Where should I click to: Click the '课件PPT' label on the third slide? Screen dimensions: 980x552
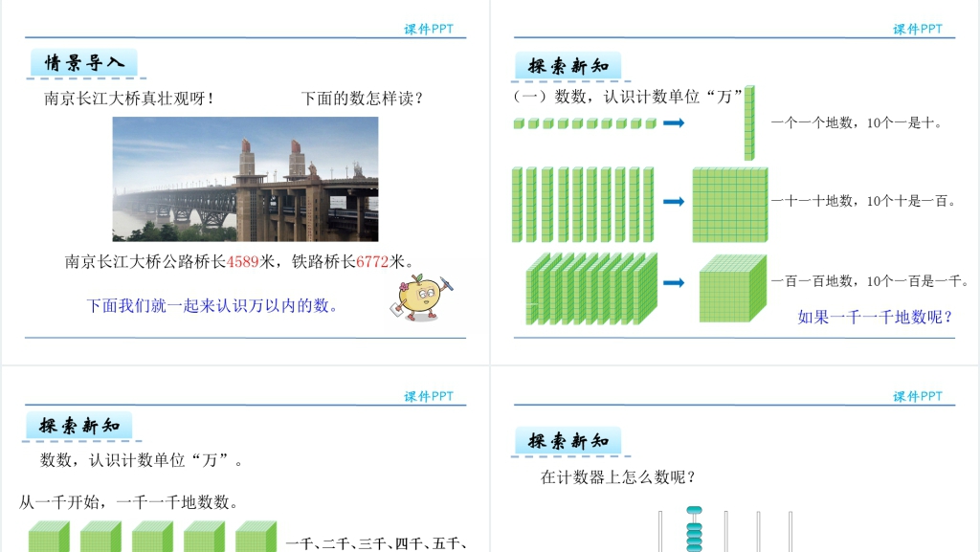[428, 396]
